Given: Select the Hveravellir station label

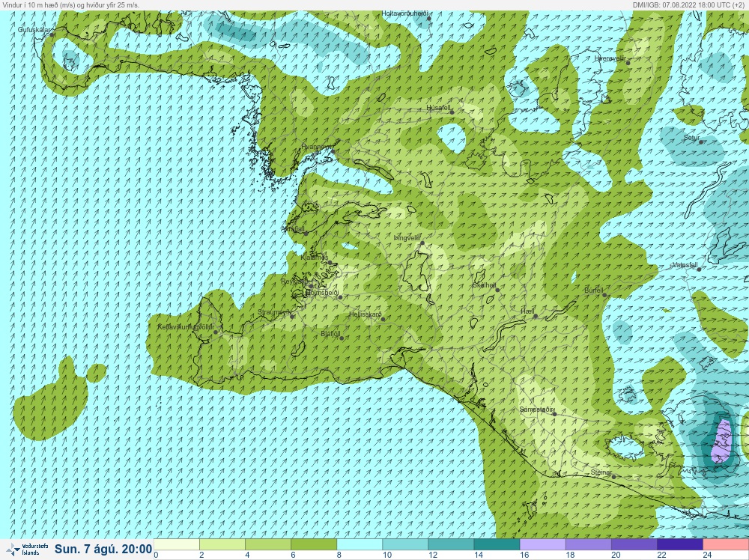Looking at the screenshot, I should coord(610,58).
